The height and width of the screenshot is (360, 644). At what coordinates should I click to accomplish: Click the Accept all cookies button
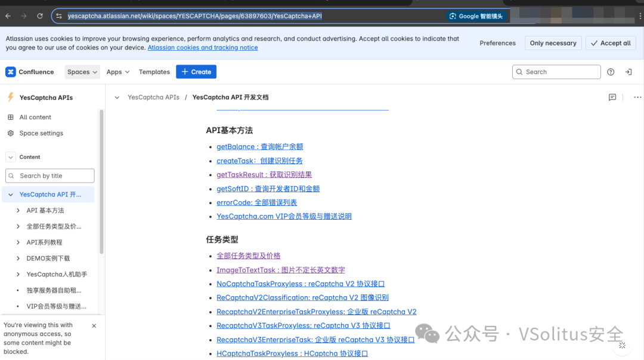coord(611,43)
